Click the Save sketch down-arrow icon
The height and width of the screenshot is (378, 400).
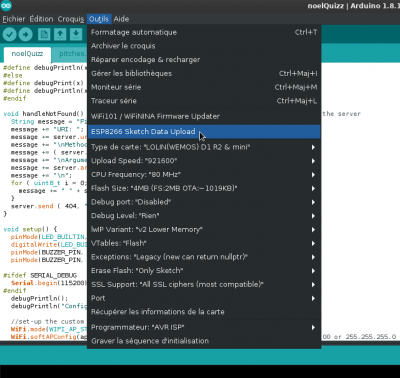pos(76,34)
